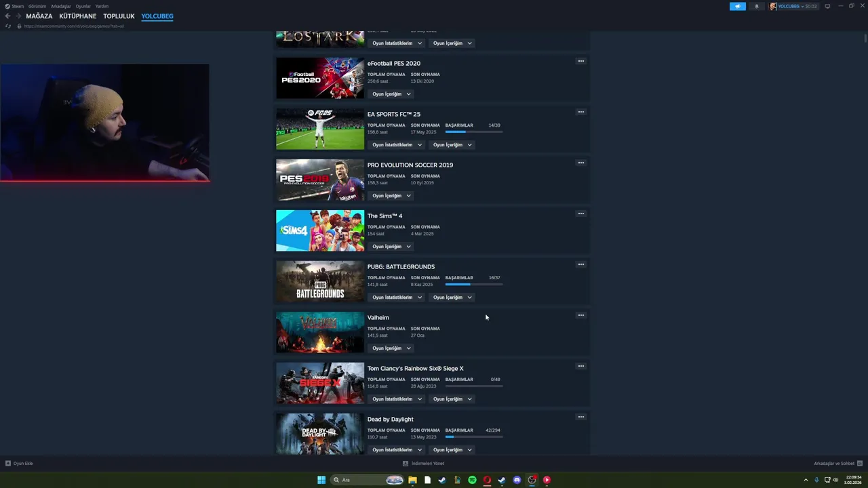Open the Oyunlar menu
The height and width of the screenshot is (488, 868).
pyautogui.click(x=83, y=6)
